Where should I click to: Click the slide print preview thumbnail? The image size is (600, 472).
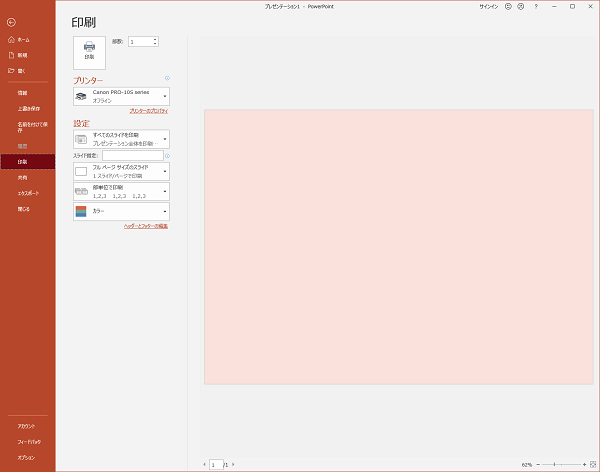399,247
